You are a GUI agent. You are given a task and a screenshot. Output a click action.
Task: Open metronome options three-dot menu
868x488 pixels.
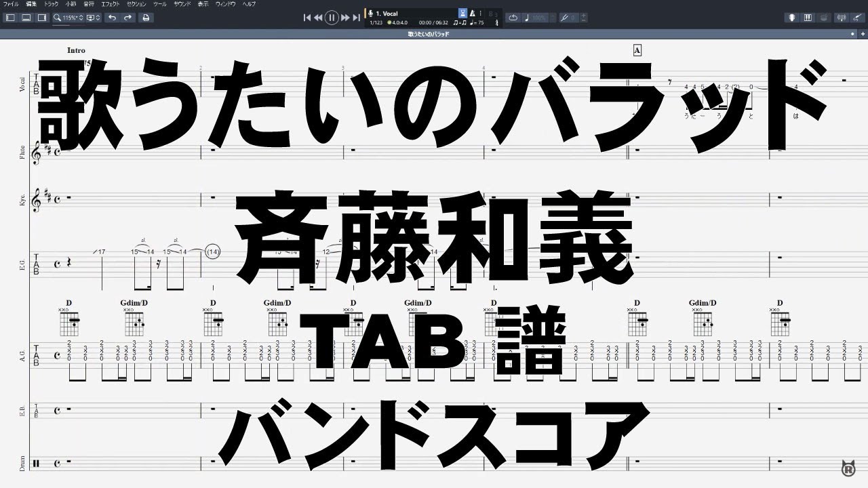click(x=480, y=13)
